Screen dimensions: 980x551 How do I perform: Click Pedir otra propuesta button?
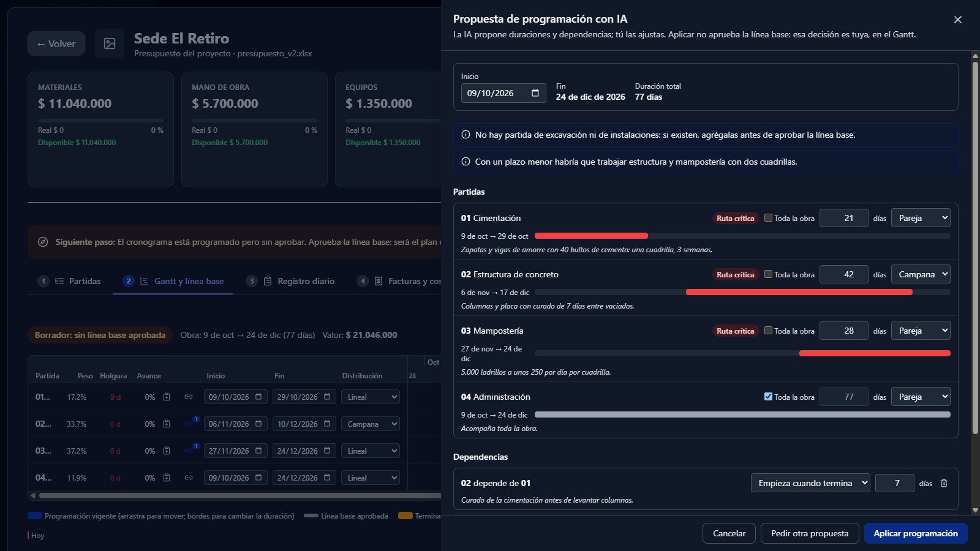click(x=810, y=533)
